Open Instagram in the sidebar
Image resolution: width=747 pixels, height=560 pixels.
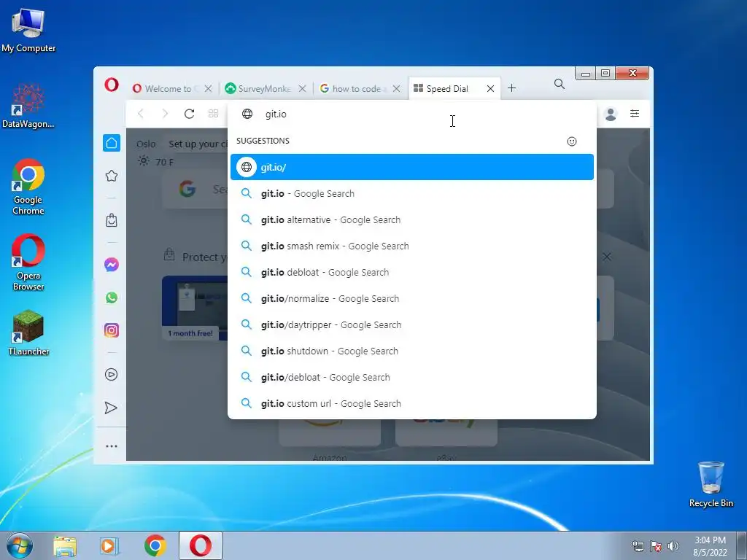click(112, 330)
